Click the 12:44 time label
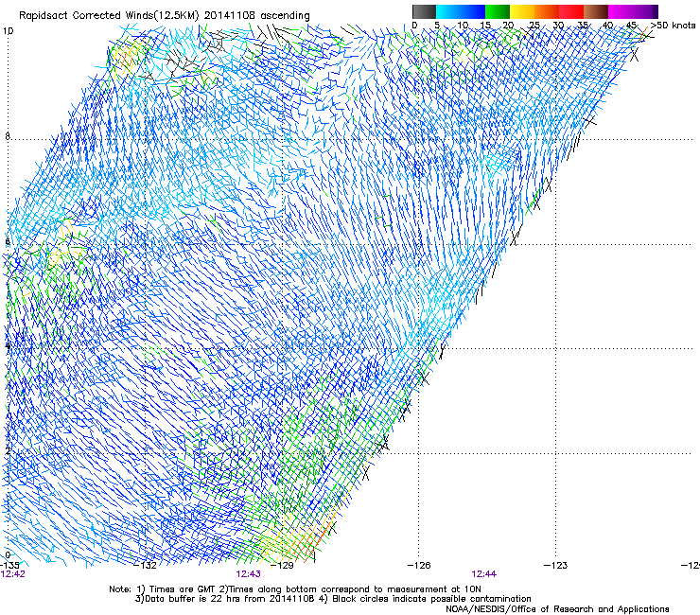 [x=484, y=574]
